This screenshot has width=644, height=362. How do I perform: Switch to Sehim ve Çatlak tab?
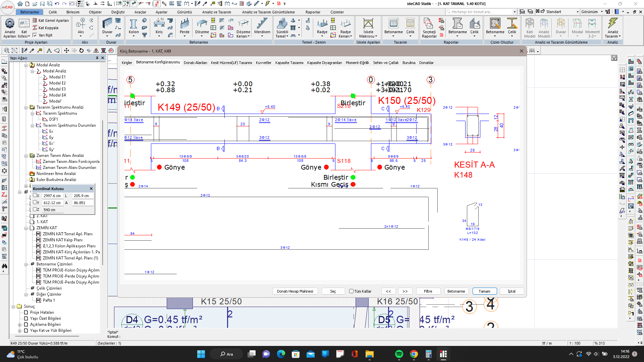coord(386,63)
